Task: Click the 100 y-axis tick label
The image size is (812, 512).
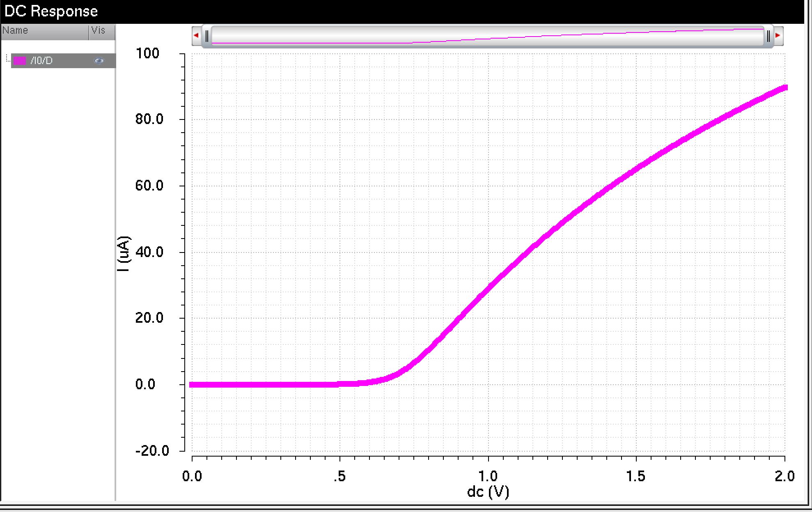Action: click(x=147, y=53)
